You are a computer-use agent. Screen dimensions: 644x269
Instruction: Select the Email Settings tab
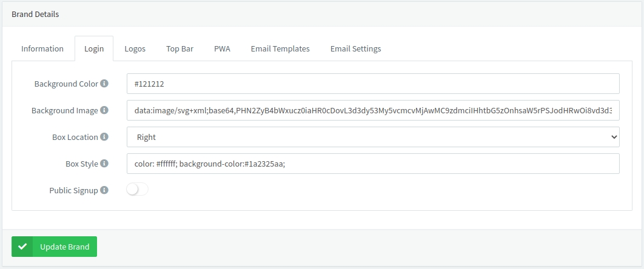coord(355,48)
